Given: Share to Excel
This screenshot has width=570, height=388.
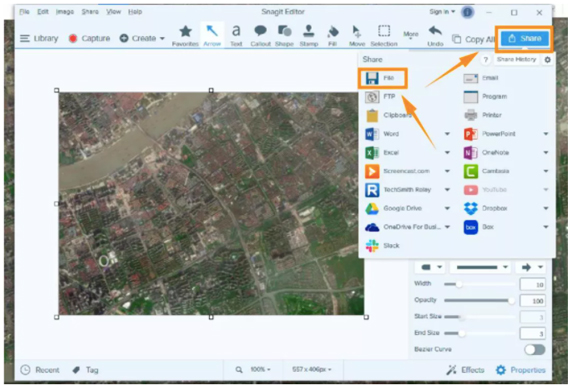Looking at the screenshot, I should [382, 152].
